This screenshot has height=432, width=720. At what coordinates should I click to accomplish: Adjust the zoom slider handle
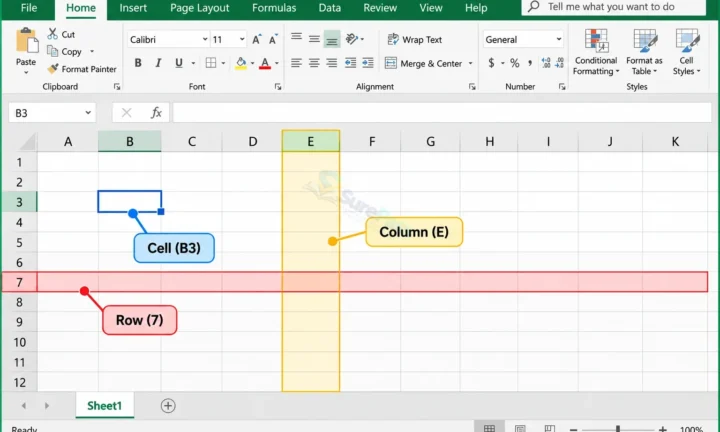[x=618, y=429]
